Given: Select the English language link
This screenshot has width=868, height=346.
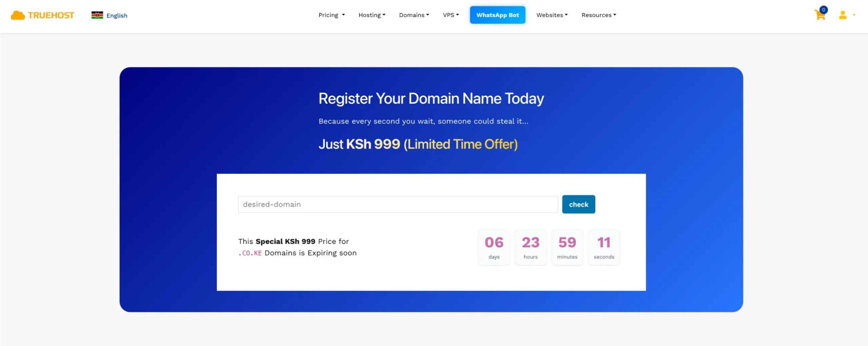Looking at the screenshot, I should tap(117, 15).
